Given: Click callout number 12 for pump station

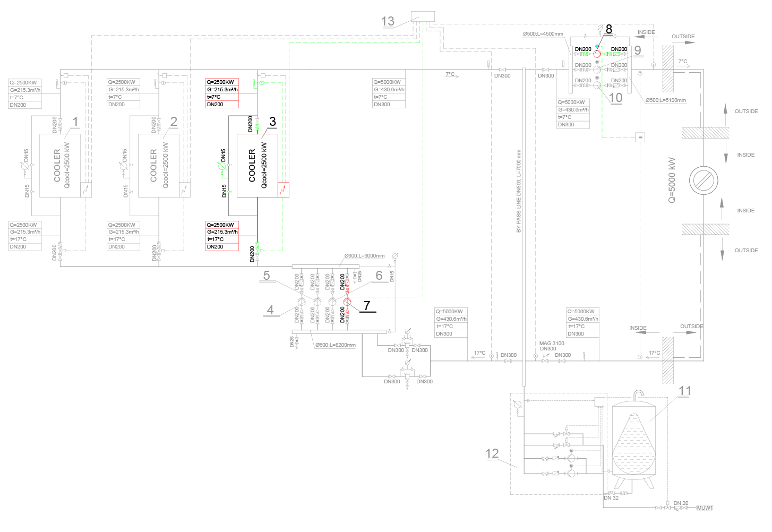Looking at the screenshot, I should (x=492, y=453).
